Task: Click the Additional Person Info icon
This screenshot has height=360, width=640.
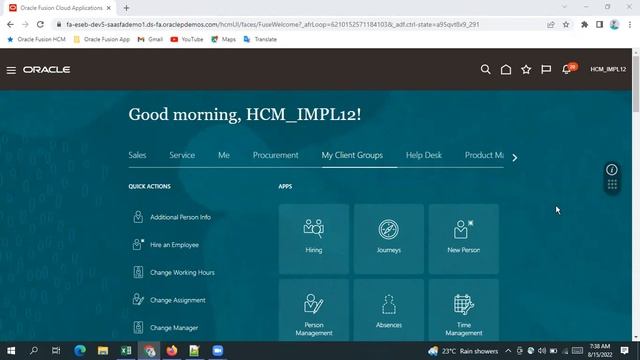Action: click(138, 217)
